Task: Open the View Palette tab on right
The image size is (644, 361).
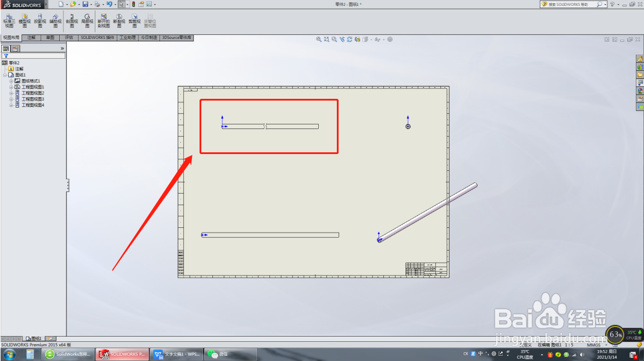Action: (640, 83)
